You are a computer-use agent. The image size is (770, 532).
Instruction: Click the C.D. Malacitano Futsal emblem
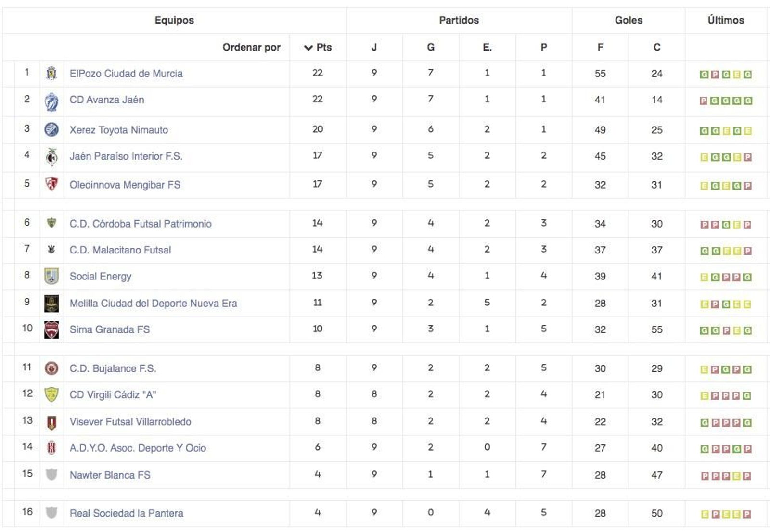tap(51, 250)
